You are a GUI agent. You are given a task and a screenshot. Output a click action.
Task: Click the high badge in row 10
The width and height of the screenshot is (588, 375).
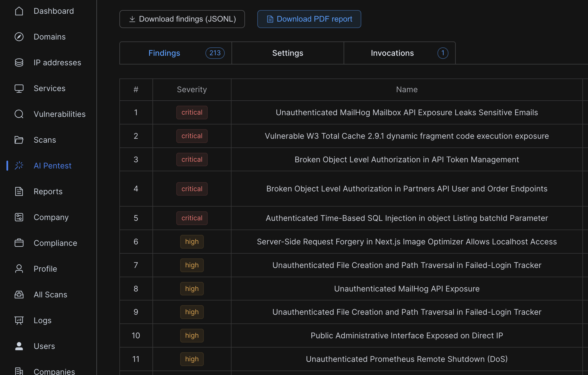(x=192, y=335)
